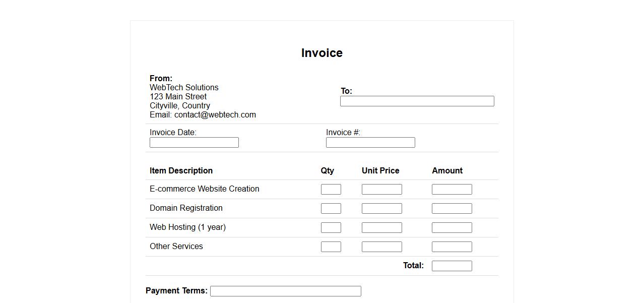
Task: Select the Other Services Qty box
Action: click(331, 247)
